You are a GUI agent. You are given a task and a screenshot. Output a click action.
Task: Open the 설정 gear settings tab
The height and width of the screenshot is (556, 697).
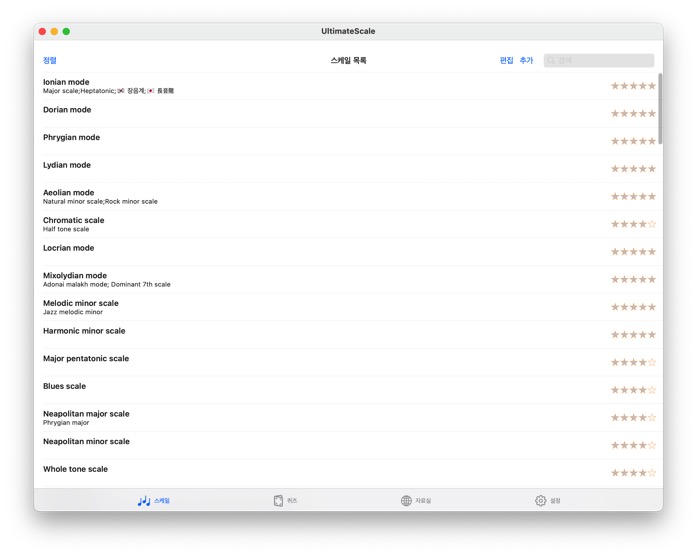click(541, 500)
